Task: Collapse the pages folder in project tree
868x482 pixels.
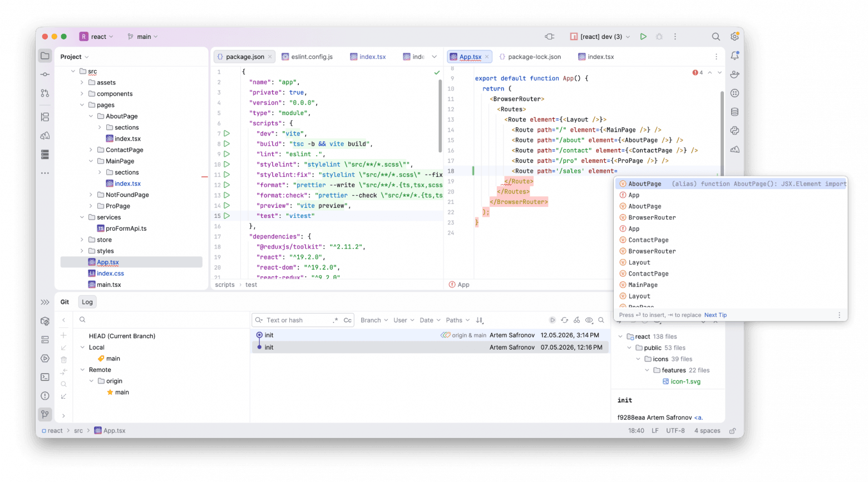Action: (82, 105)
